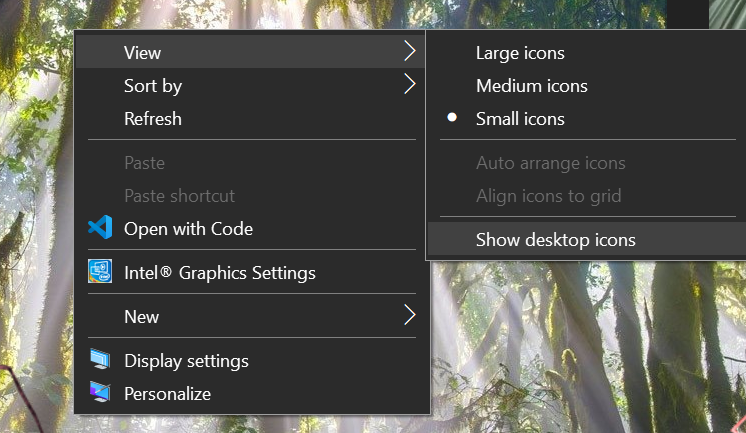Click the "View" text label
The height and width of the screenshot is (433, 746).
[x=142, y=53]
